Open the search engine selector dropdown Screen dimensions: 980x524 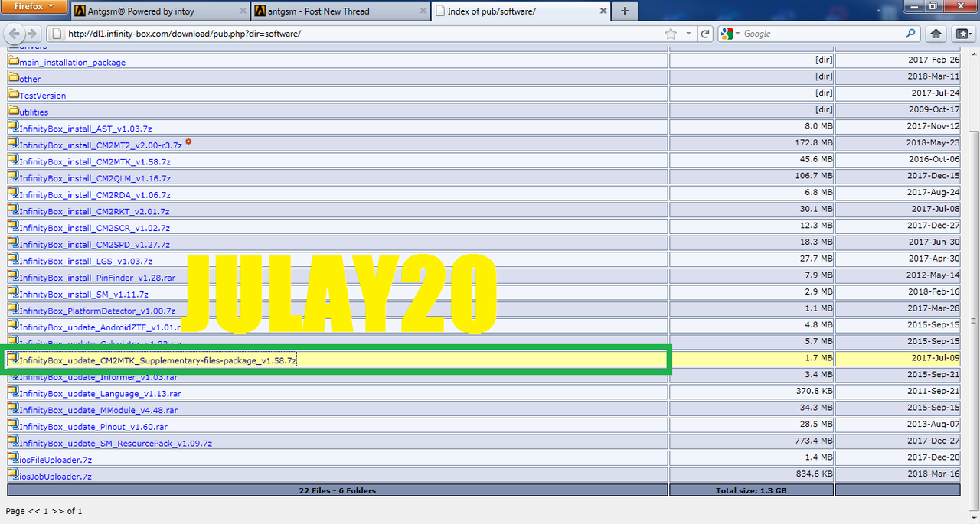point(730,34)
